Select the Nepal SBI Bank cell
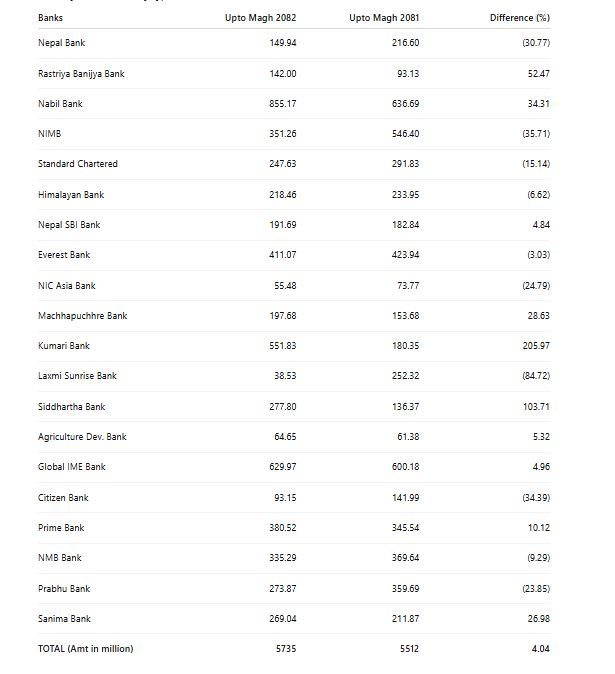615x674 pixels. (69, 225)
